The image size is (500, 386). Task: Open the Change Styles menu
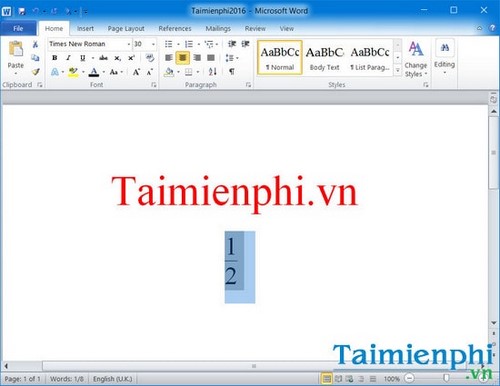[x=415, y=60]
